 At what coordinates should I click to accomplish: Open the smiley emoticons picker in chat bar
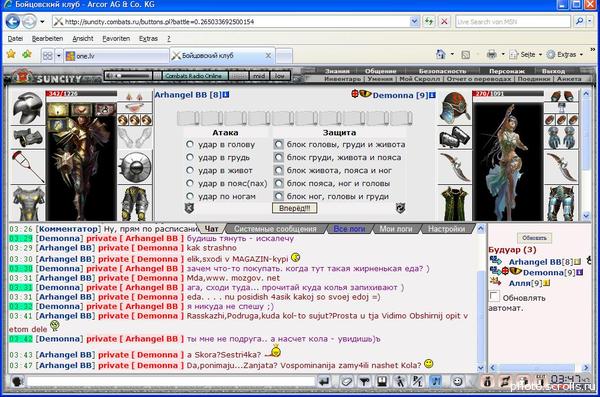[457, 381]
